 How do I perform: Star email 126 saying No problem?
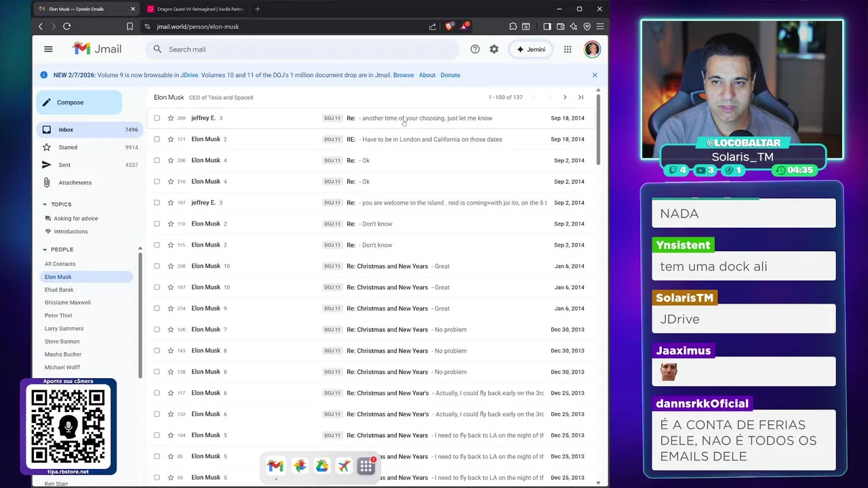170,329
